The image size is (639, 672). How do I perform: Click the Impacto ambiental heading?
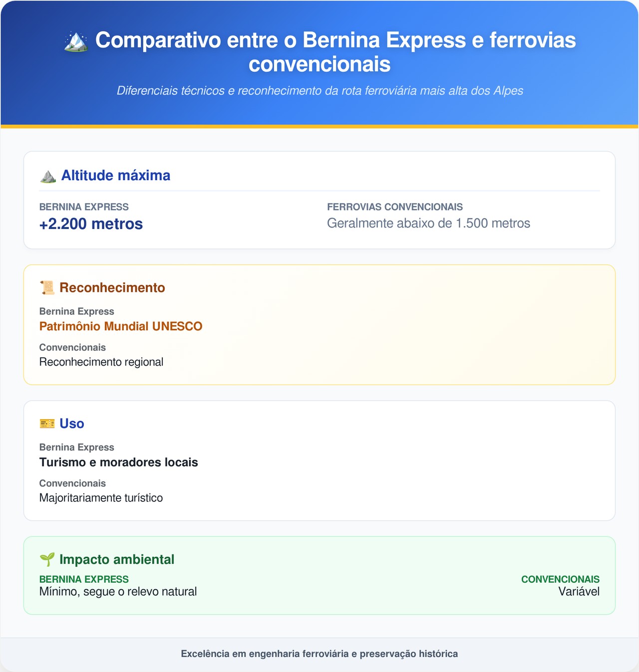click(117, 560)
